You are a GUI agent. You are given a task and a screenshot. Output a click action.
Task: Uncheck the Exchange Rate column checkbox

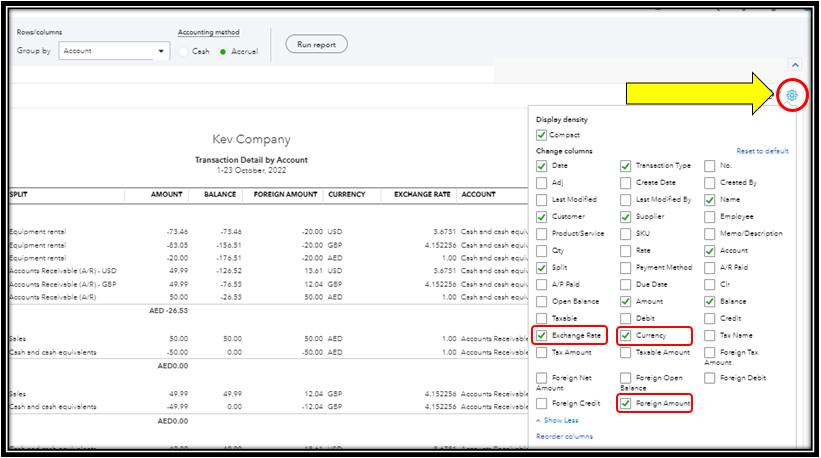(541, 335)
